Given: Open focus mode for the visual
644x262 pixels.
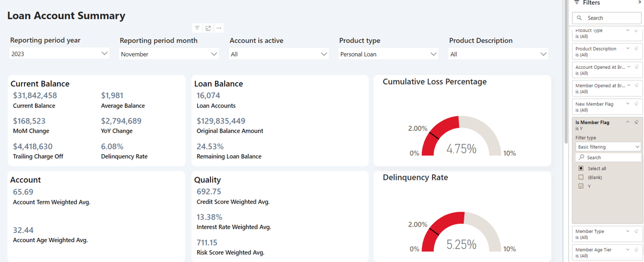Looking at the screenshot, I should coord(208,28).
